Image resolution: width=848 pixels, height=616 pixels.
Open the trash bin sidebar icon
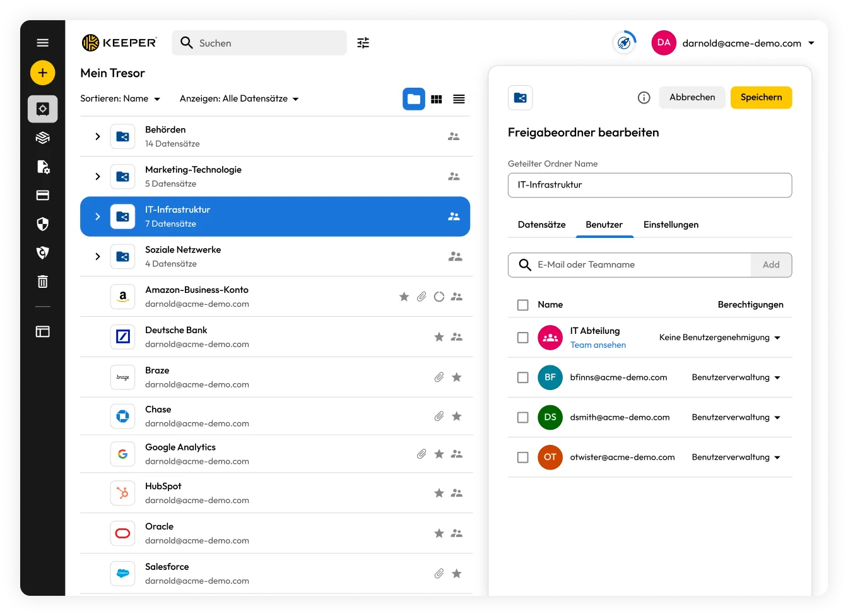click(x=42, y=281)
